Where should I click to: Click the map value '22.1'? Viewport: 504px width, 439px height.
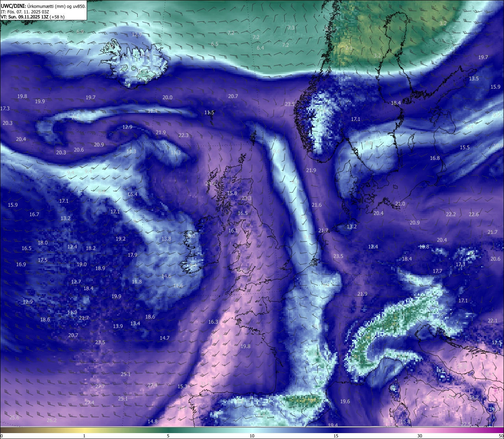[493, 320]
